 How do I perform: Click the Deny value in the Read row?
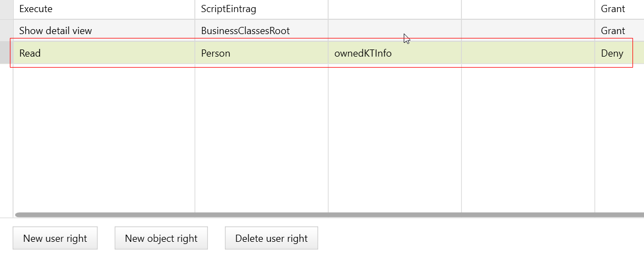click(612, 53)
